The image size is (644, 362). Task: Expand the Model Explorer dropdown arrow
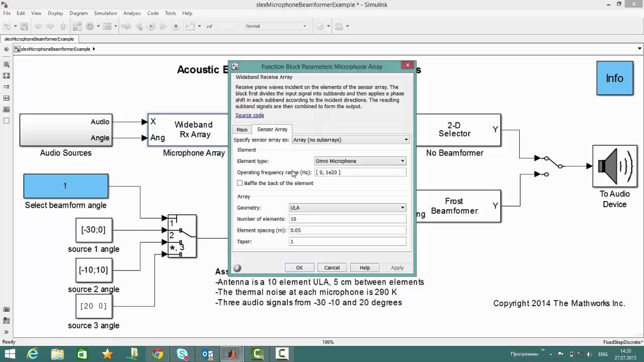115,26
